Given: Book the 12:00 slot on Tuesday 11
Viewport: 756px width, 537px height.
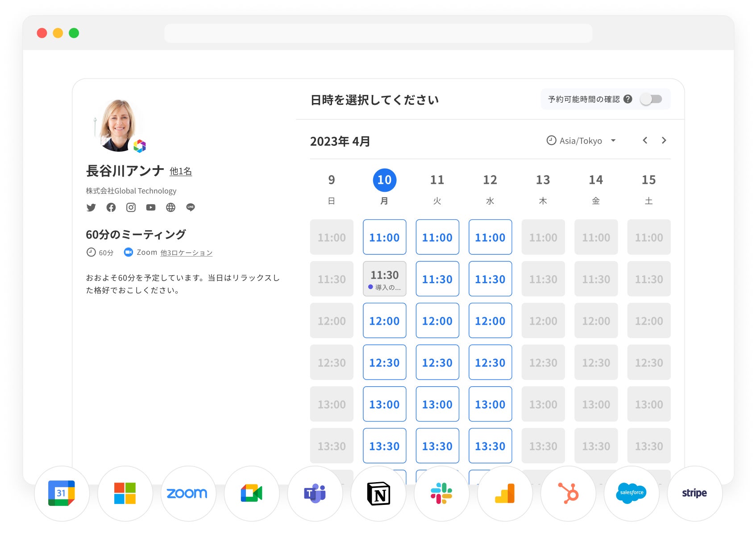Looking at the screenshot, I should (437, 321).
